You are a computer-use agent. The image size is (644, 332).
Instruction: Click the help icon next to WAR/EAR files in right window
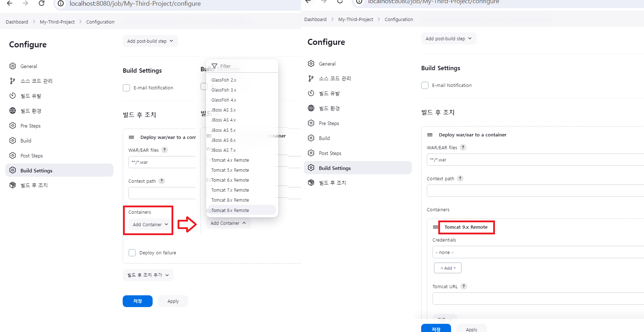point(463,147)
